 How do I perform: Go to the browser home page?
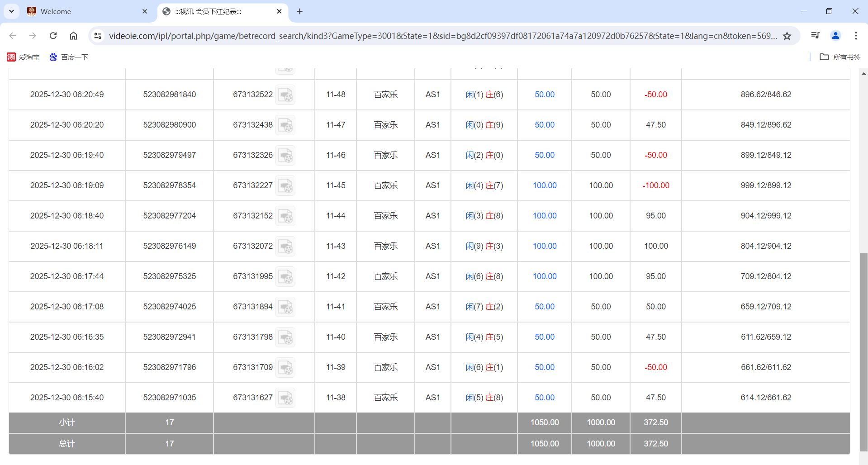pyautogui.click(x=73, y=36)
